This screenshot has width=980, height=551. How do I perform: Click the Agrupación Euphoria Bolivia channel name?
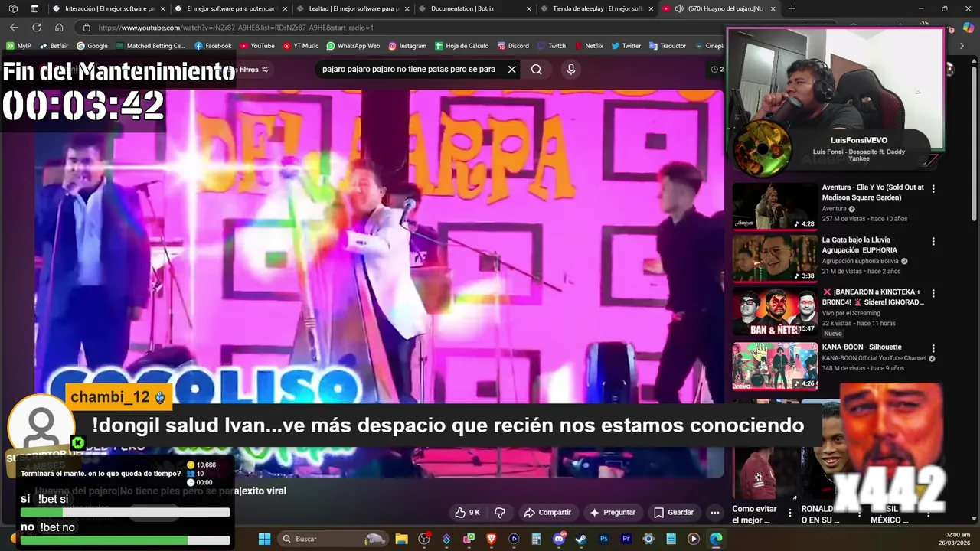coord(861,261)
